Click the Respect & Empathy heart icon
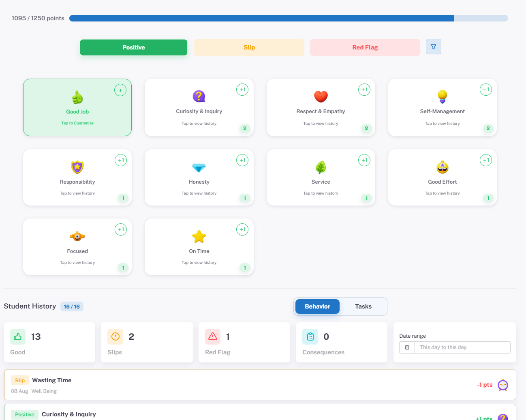The width and height of the screenshot is (526, 420). (321, 96)
